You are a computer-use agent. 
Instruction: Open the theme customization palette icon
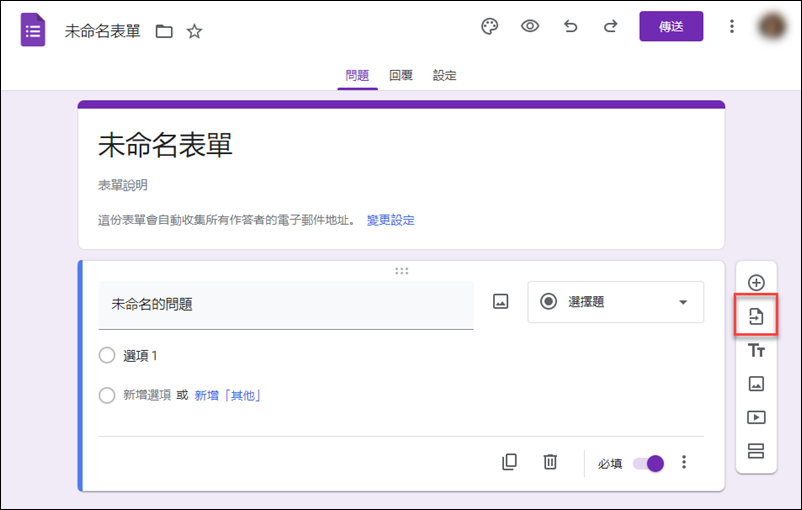click(x=489, y=26)
